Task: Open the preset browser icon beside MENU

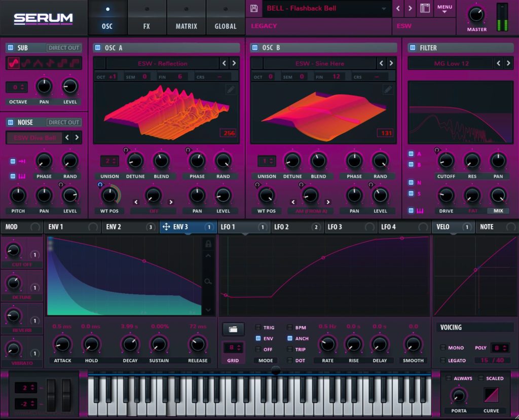Action: (425, 8)
